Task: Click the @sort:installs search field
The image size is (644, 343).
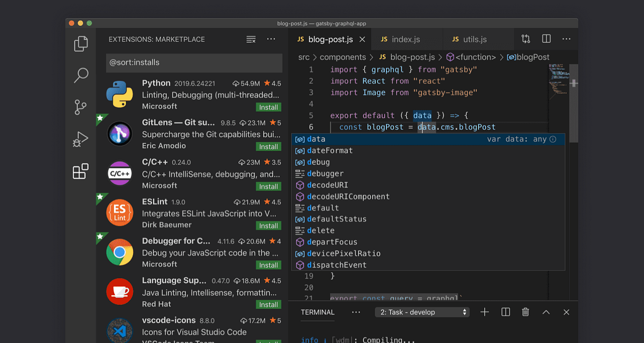Action: (x=194, y=63)
